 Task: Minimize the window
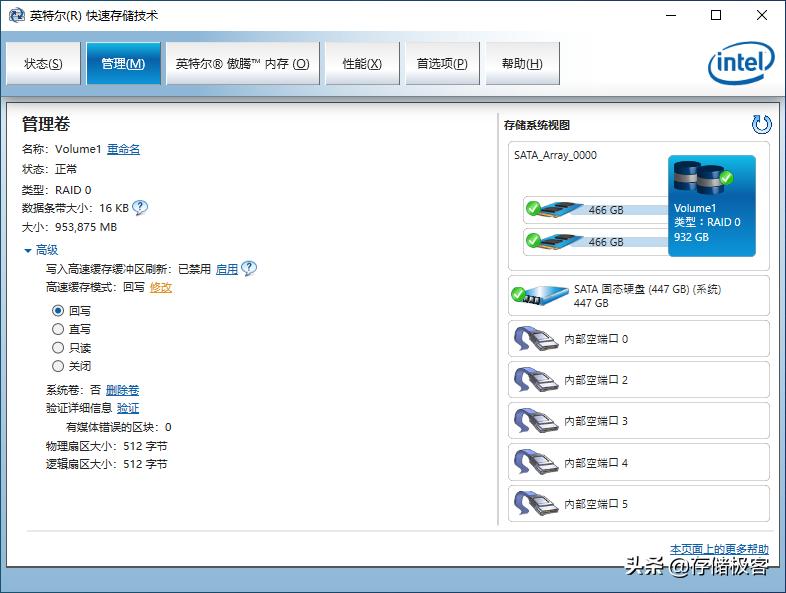pos(671,15)
